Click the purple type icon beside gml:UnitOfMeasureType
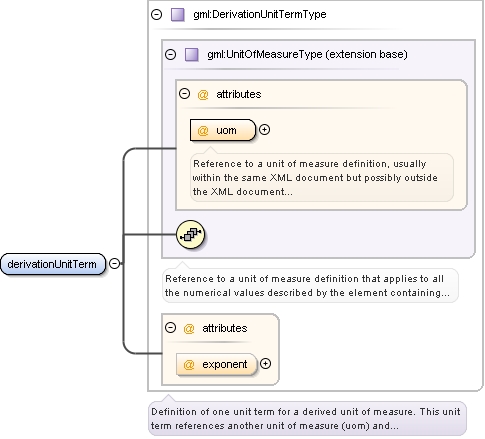The image size is (485, 439). pyautogui.click(x=192, y=55)
